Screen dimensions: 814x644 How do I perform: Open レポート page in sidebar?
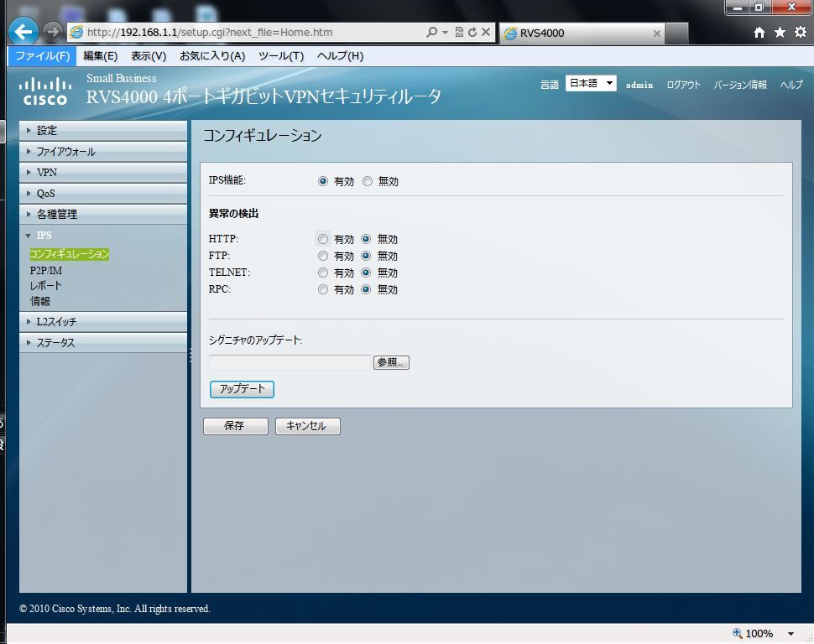pos(45,285)
